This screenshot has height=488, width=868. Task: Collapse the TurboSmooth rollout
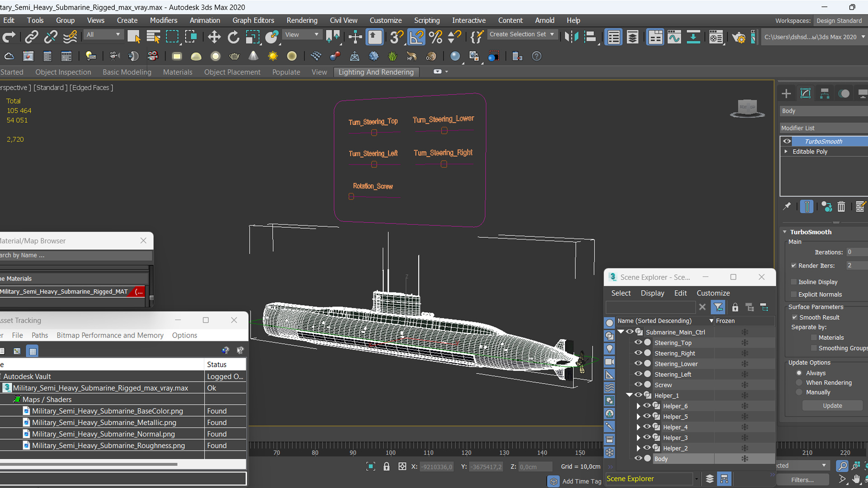pos(785,232)
